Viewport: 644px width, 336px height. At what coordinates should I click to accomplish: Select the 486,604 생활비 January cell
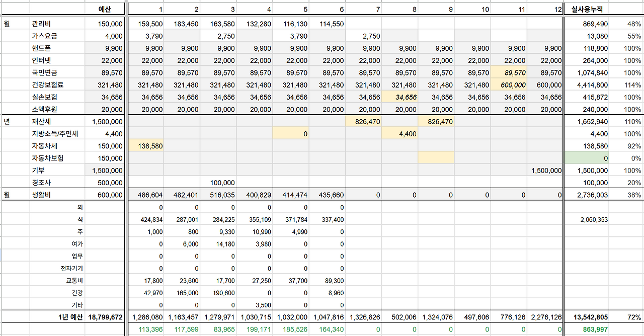[146, 195]
